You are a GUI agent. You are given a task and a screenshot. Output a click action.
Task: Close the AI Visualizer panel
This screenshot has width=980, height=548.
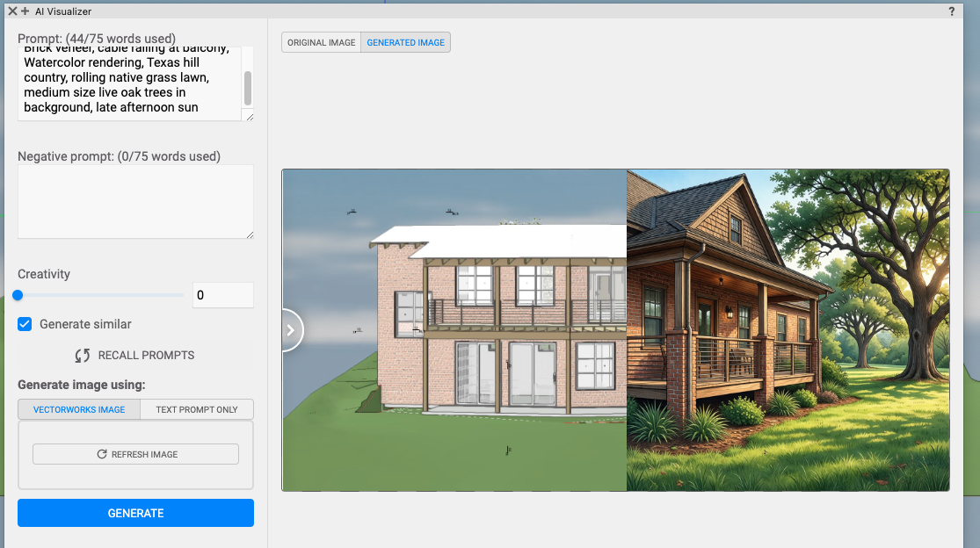coord(12,11)
